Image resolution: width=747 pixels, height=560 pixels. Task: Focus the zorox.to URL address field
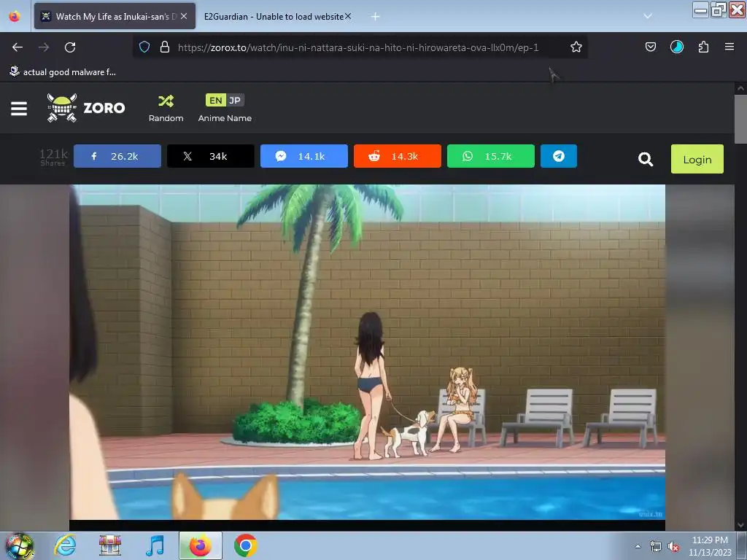coord(358,47)
